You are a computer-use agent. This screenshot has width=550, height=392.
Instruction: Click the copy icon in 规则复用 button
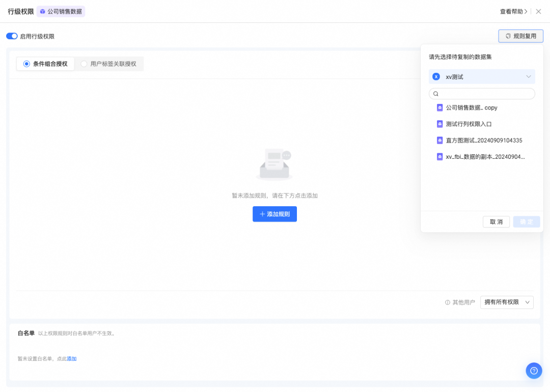click(508, 36)
